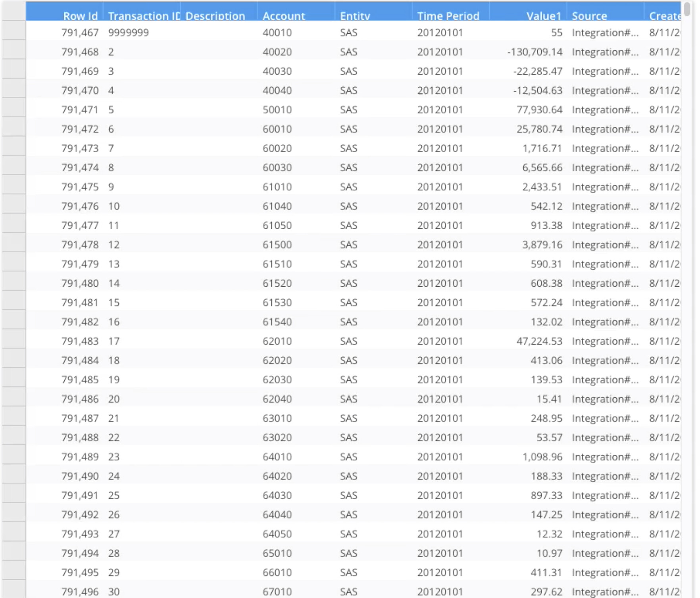Select account 60010 cell
This screenshot has height=598, width=700.
296,129
